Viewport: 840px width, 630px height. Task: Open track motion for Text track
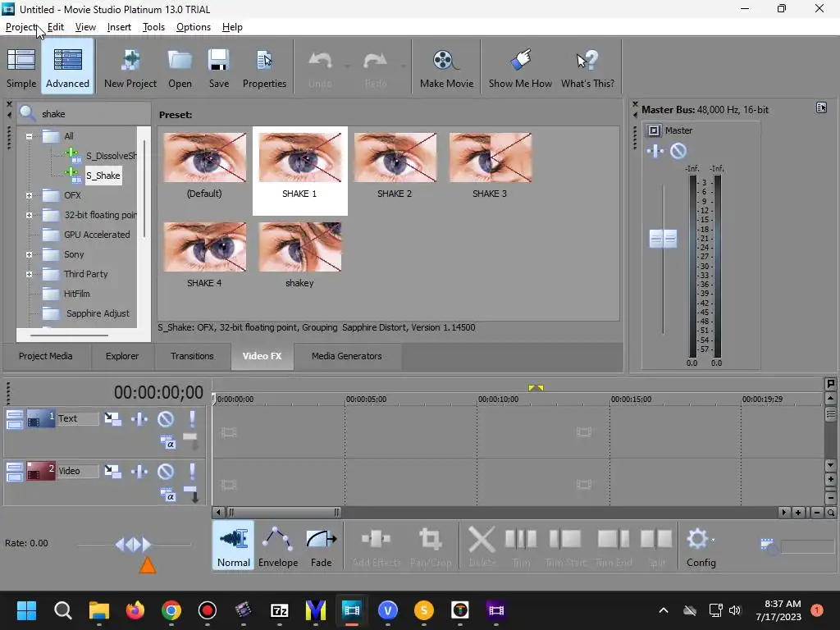coord(112,418)
